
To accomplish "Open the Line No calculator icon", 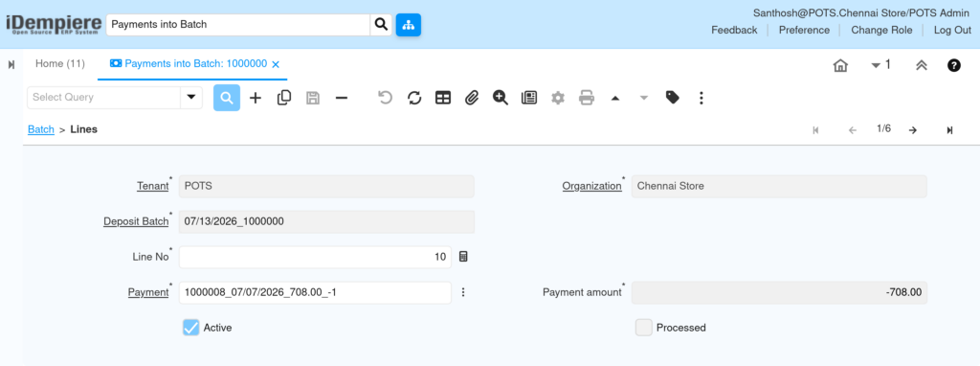I will [x=463, y=257].
